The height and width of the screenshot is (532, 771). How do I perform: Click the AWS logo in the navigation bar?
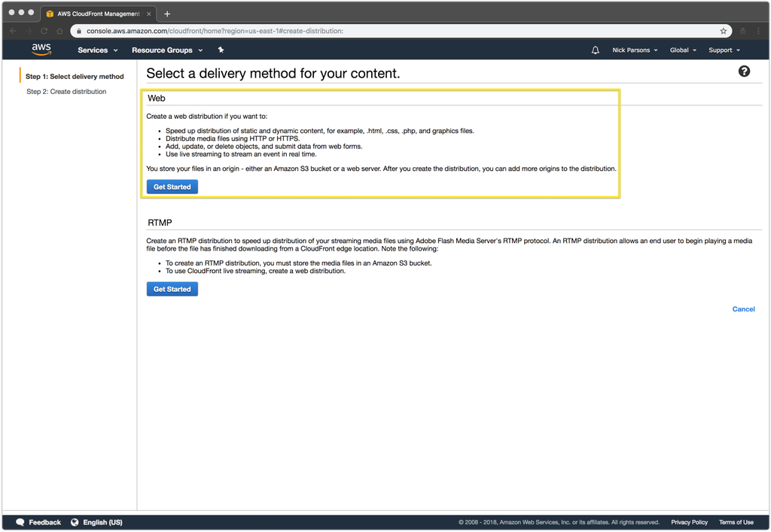point(41,49)
